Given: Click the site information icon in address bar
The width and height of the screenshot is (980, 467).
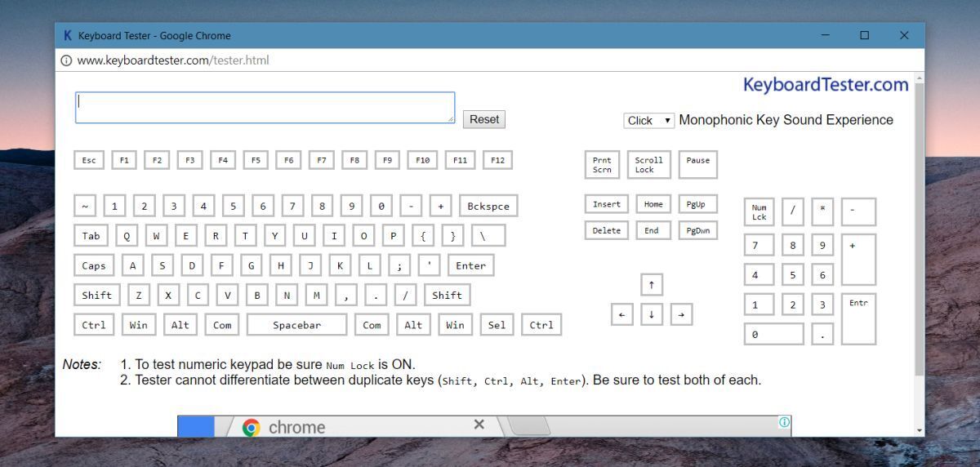Looking at the screenshot, I should 66,60.
